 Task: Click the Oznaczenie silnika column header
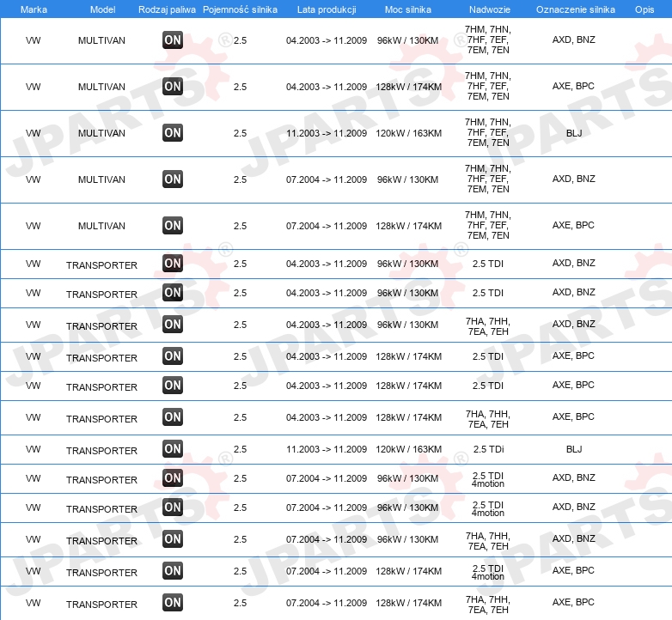(576, 9)
